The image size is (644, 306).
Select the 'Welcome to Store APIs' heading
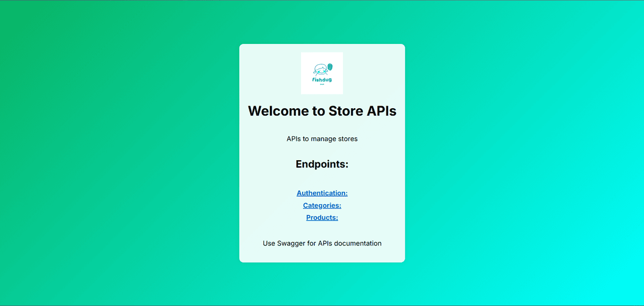coord(322,111)
